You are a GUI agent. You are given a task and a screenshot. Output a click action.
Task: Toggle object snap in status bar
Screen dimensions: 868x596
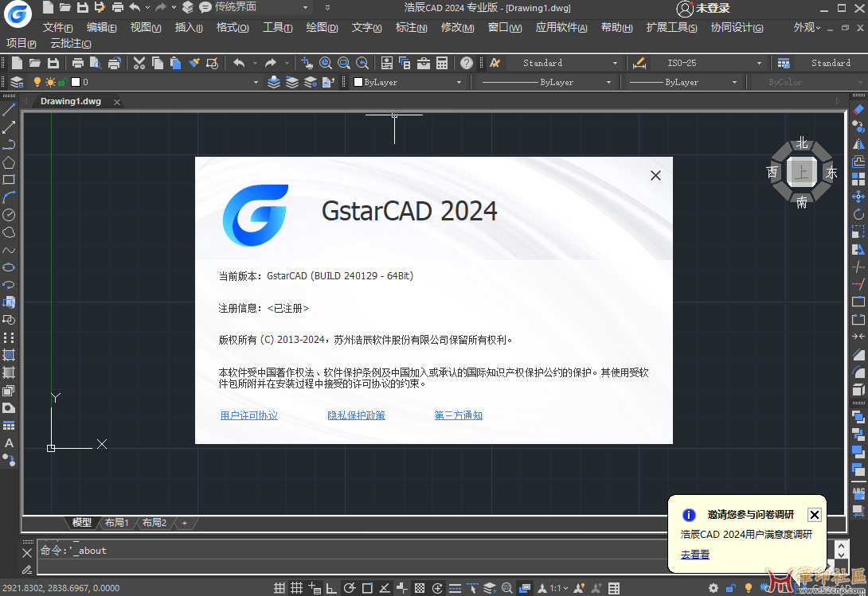(x=367, y=588)
